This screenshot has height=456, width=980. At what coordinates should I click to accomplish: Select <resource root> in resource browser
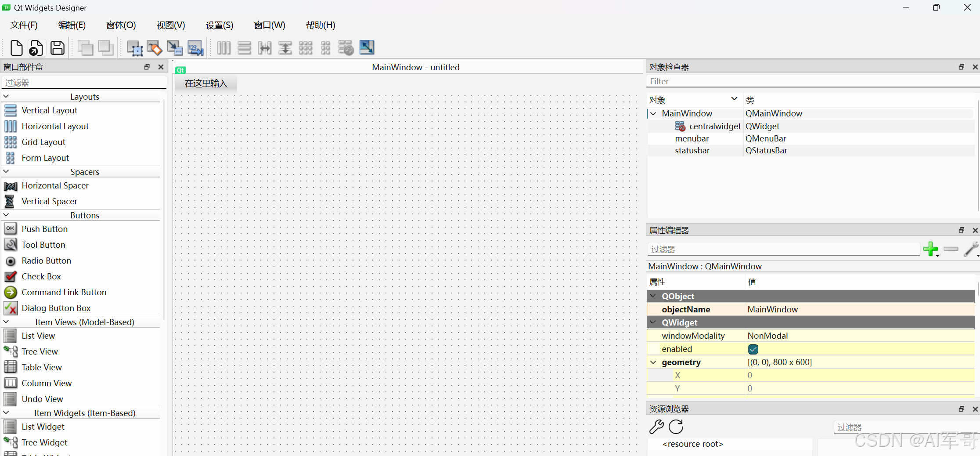click(x=693, y=444)
